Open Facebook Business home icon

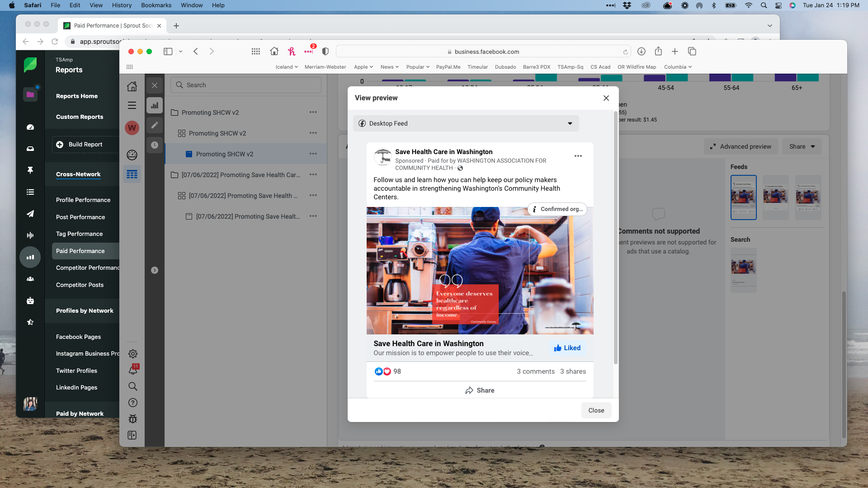(132, 86)
